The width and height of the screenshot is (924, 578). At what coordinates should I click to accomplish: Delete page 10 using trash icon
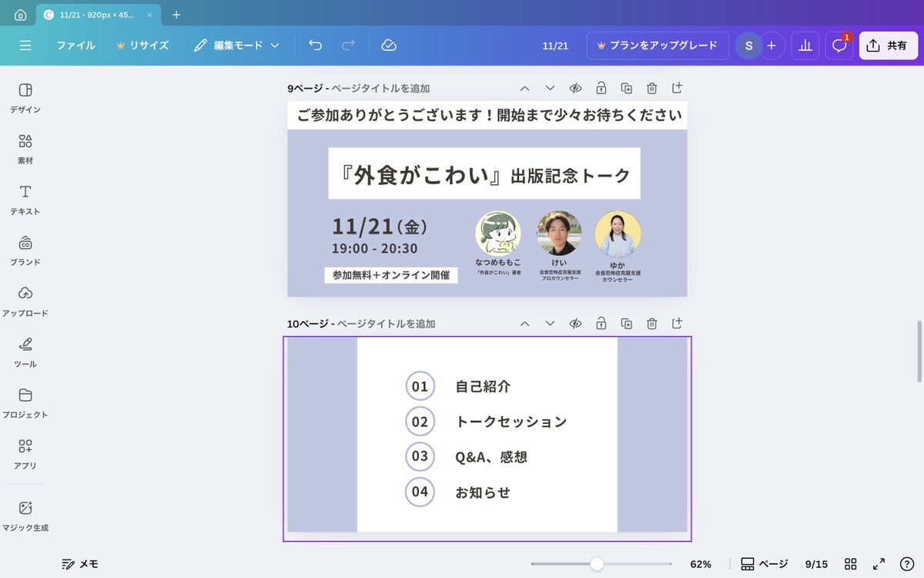point(651,324)
